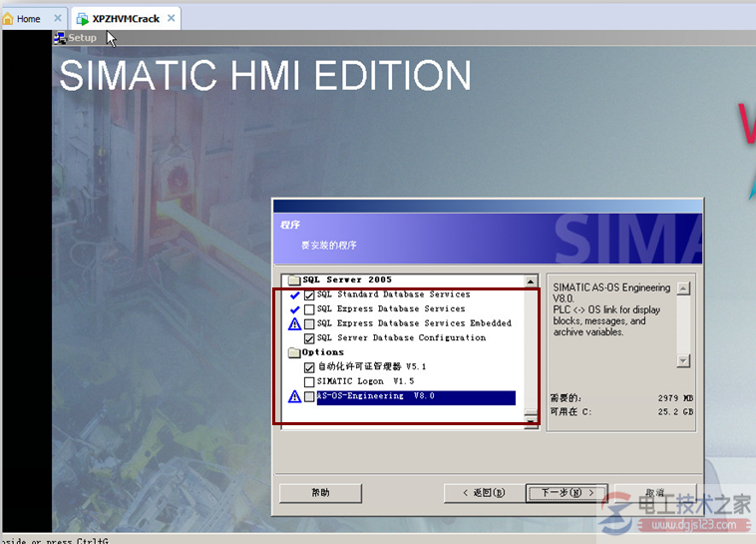Select highlighted AS-OS-Engineering V8.0 row

(416, 397)
